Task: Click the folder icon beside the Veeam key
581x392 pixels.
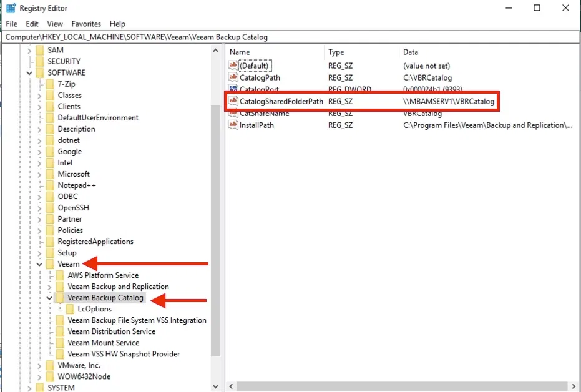Action: 50,264
